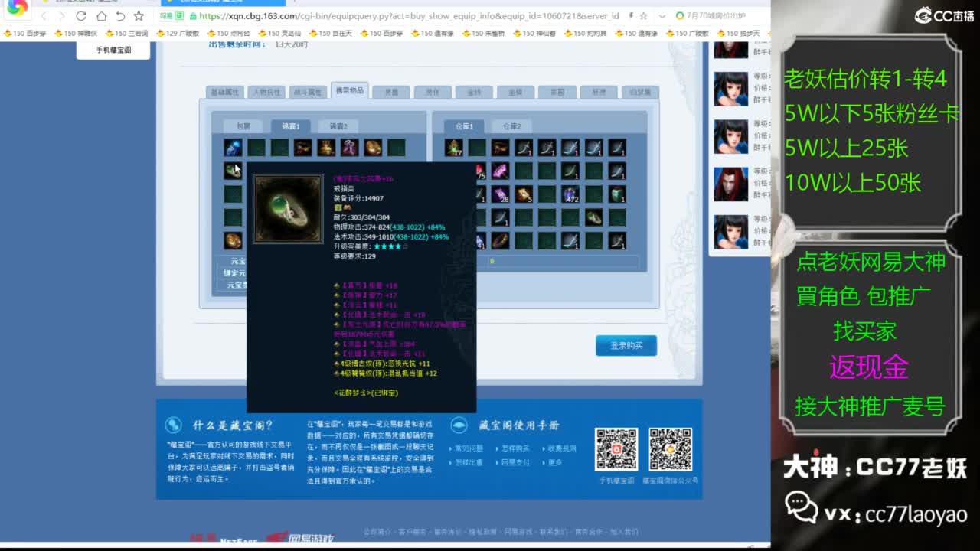980x551 pixels.
Task: Click the green ring item in 锦囊1
Action: [233, 171]
